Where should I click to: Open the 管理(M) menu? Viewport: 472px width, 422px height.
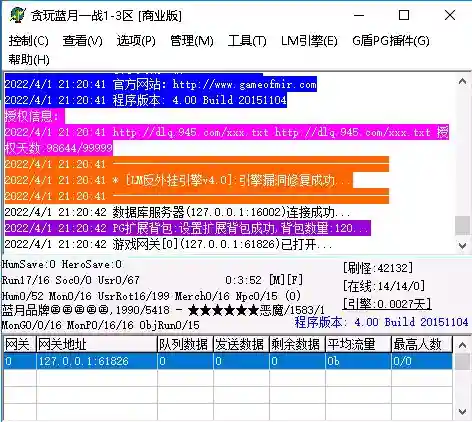[x=192, y=41]
